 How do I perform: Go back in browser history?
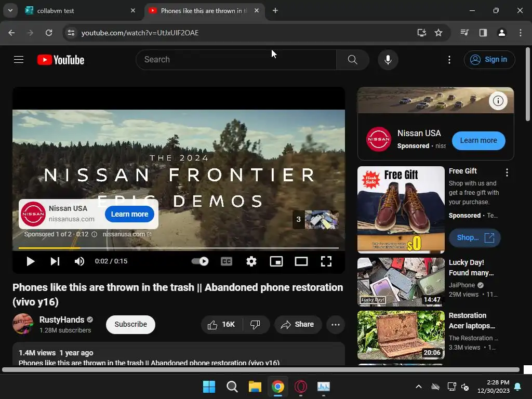point(11,33)
